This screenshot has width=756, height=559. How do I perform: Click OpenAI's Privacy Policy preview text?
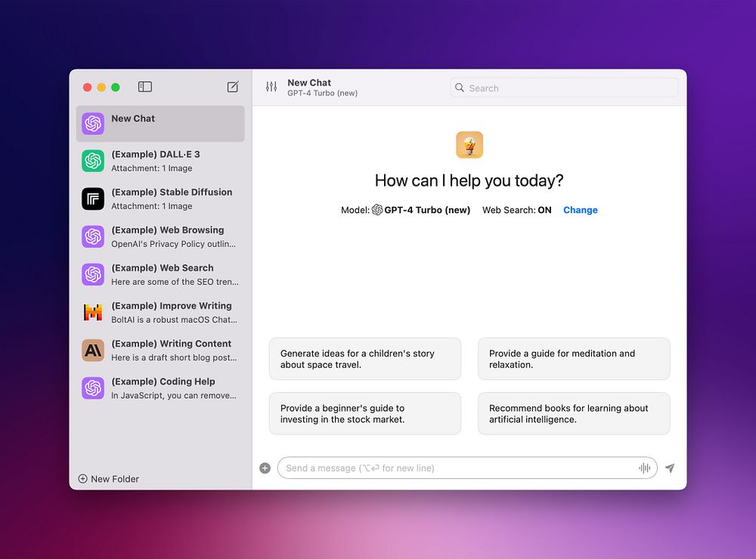click(174, 244)
